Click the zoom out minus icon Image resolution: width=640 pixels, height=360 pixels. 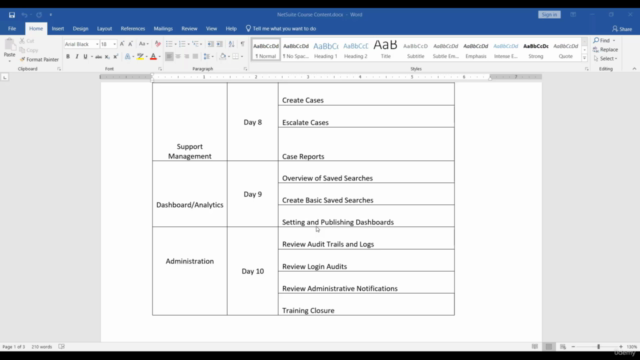tap(573, 347)
